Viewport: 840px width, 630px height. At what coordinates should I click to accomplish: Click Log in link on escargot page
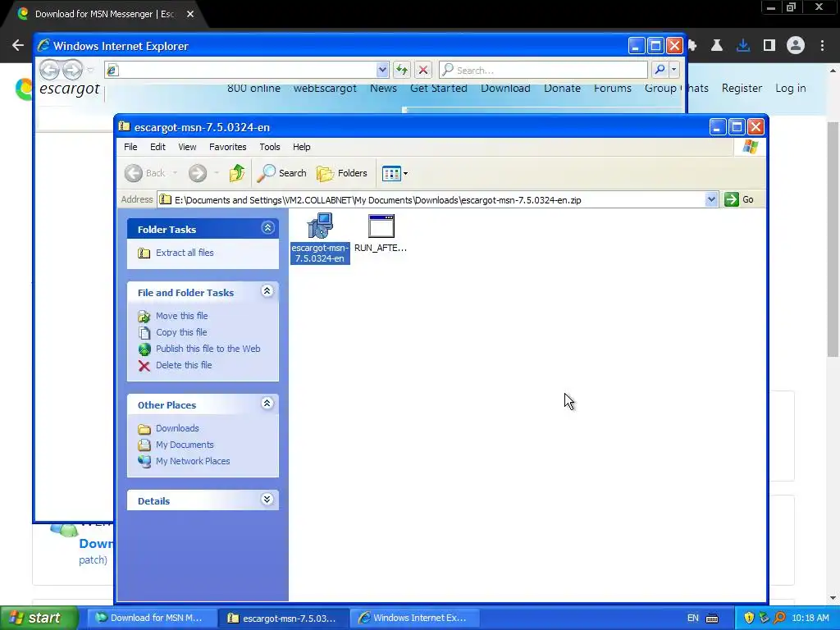790,89
